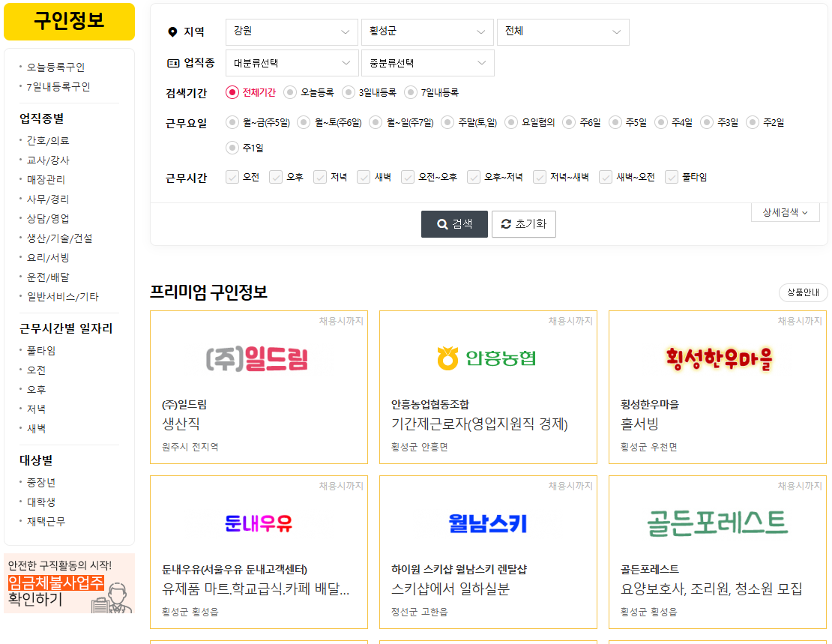Choose 주2일 work days option
This screenshot has width=832, height=644.
pyautogui.click(x=753, y=123)
